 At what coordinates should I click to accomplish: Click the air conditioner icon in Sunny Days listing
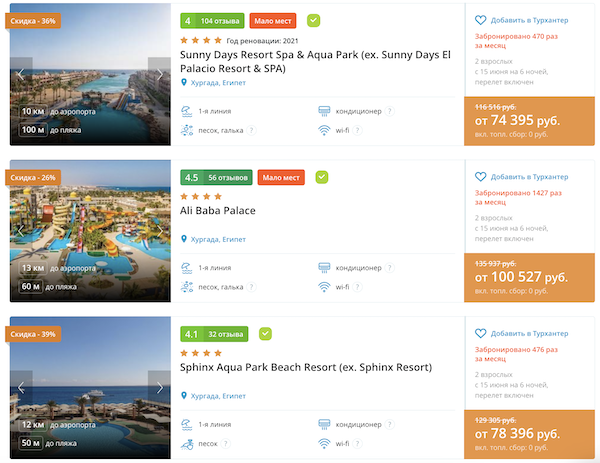coord(323,110)
